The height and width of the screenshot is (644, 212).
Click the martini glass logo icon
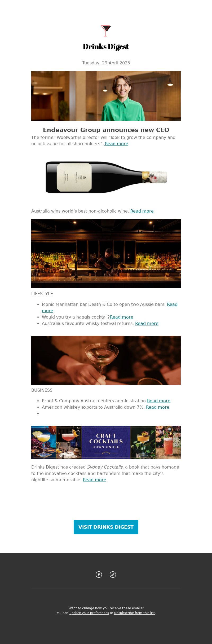tap(106, 31)
